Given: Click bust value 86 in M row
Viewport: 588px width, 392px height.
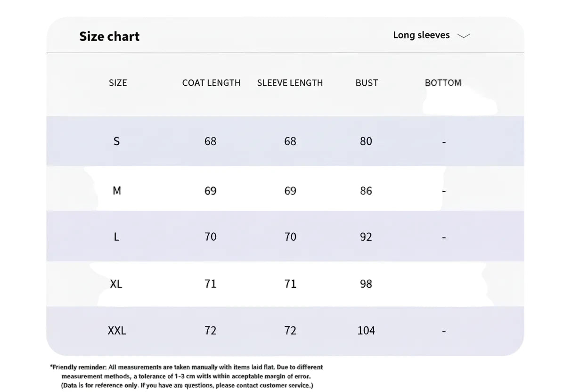Looking at the screenshot, I should [x=366, y=191].
